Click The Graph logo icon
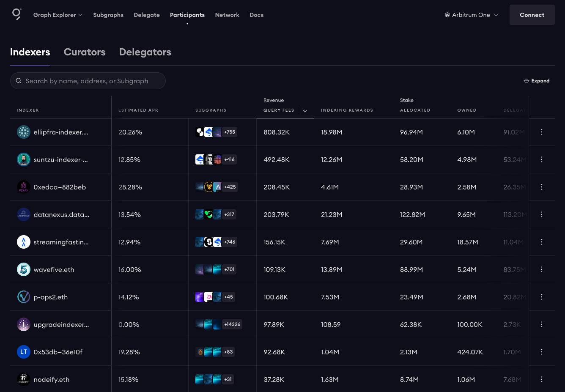This screenshot has height=392, width=565. click(x=16, y=14)
